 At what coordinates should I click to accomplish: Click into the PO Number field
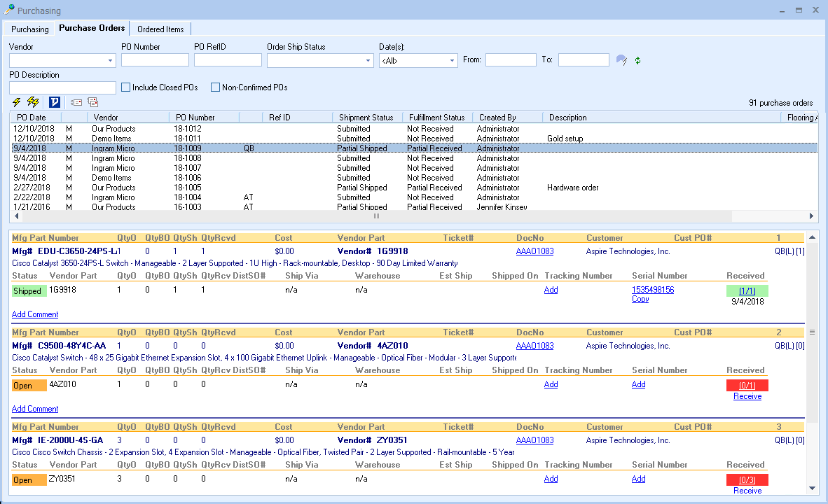pyautogui.click(x=155, y=60)
